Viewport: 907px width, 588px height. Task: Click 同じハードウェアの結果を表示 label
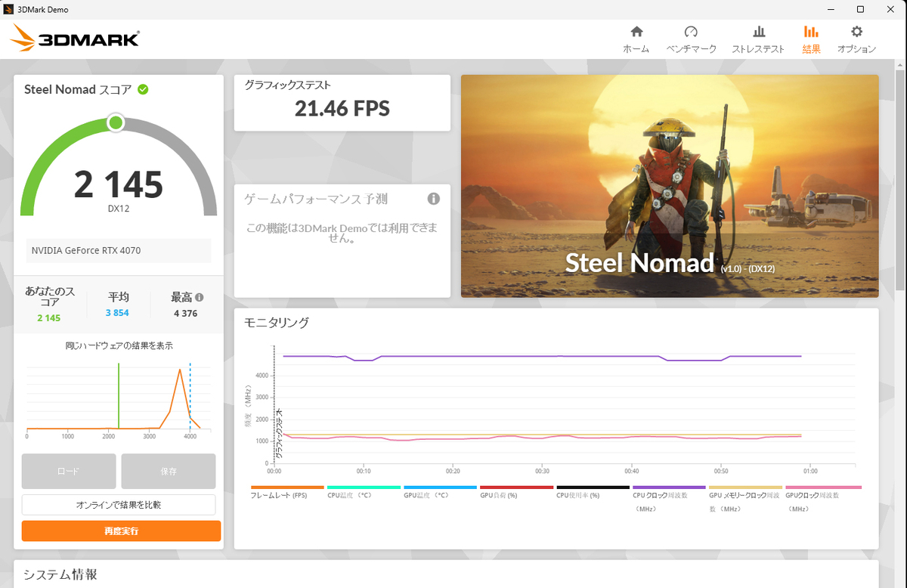point(119,345)
